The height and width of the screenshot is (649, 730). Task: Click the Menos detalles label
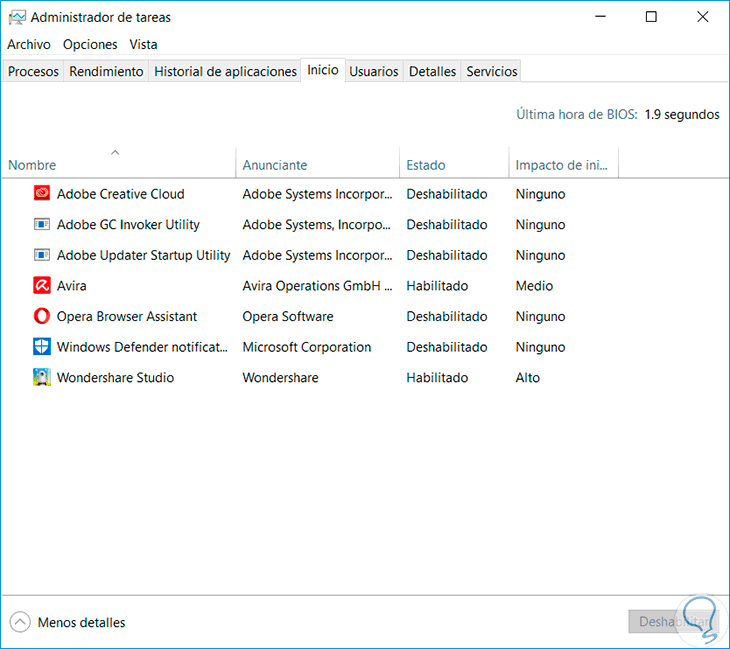[81, 622]
